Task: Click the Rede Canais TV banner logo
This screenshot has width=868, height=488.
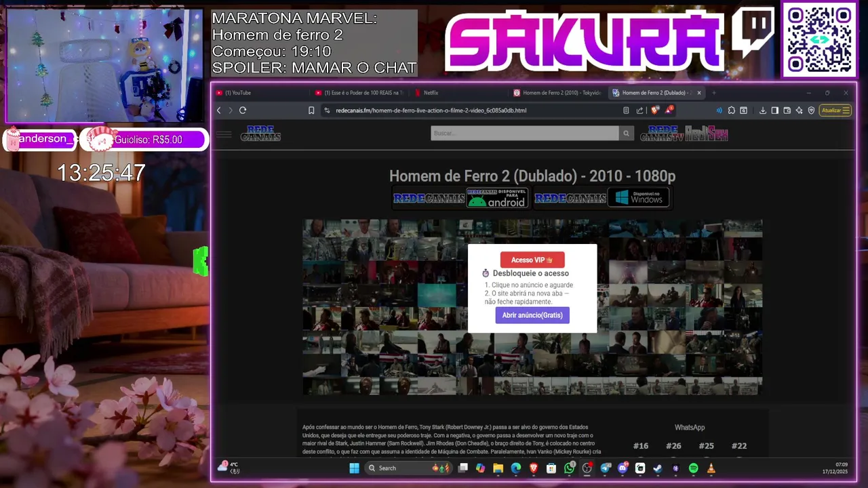Action: tap(662, 134)
